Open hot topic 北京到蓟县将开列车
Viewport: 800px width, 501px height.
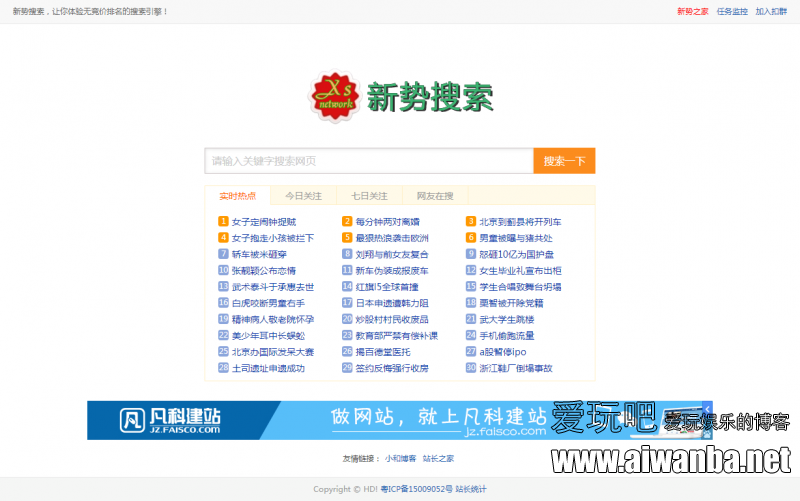click(x=520, y=222)
